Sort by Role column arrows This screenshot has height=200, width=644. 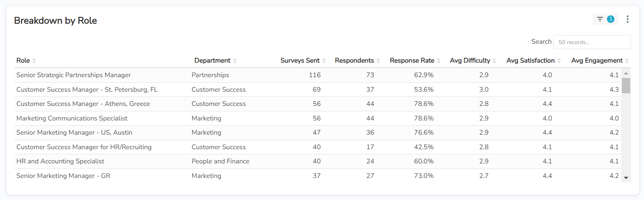(x=34, y=61)
